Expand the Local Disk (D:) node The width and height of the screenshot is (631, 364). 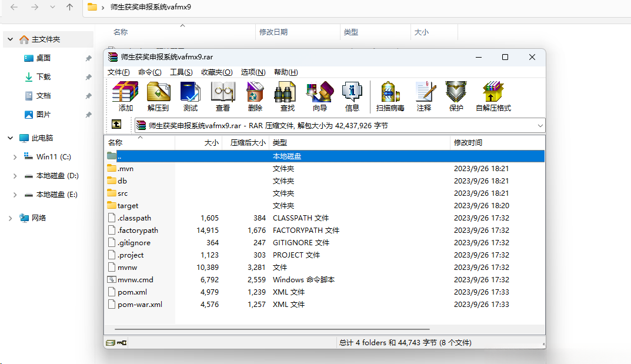[15, 176]
